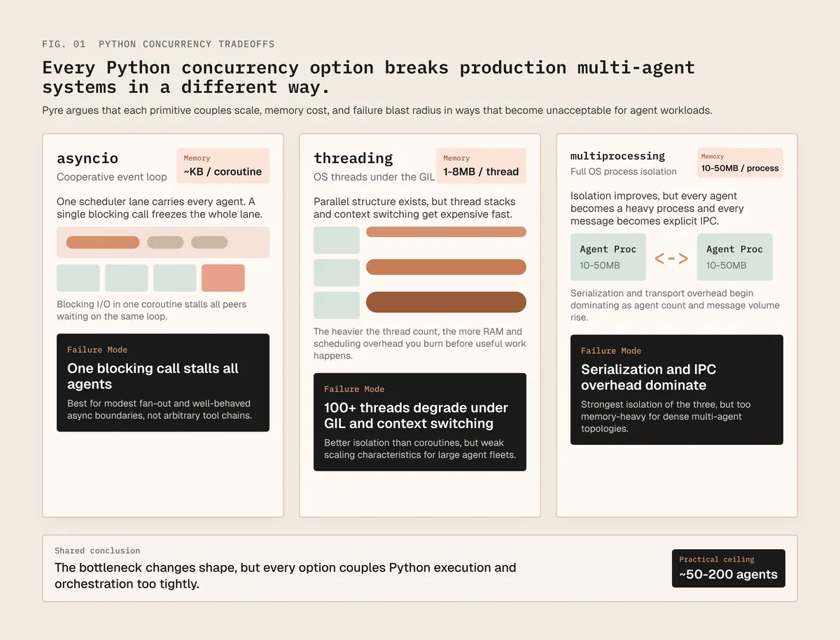Click the multiprocessing heading
This screenshot has height=640, width=840.
616,155
